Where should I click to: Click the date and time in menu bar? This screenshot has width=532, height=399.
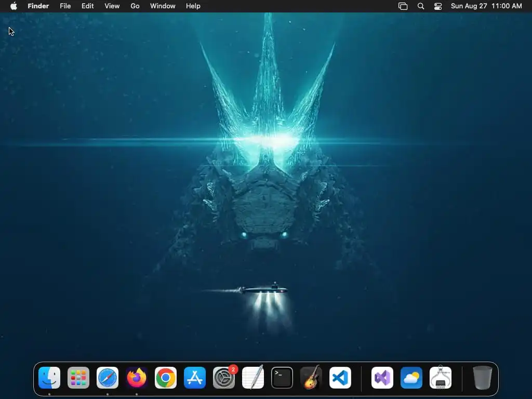(x=486, y=6)
